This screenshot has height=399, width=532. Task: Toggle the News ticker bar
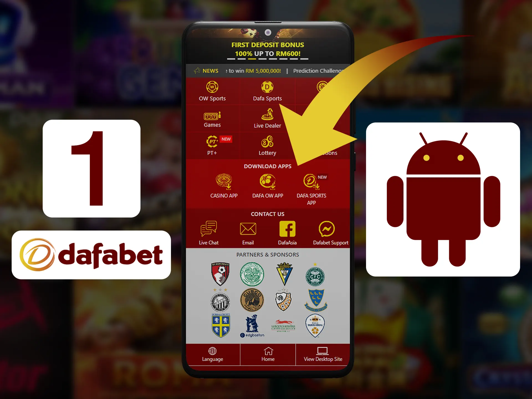coord(208,70)
